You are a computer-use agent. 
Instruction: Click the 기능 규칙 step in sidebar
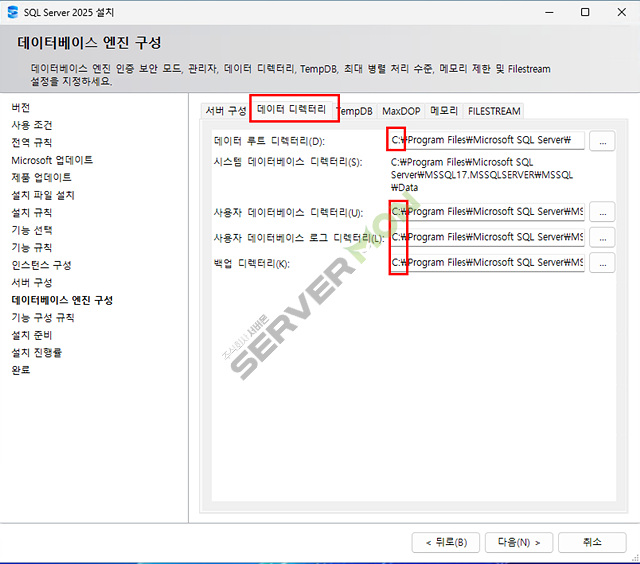click(32, 248)
